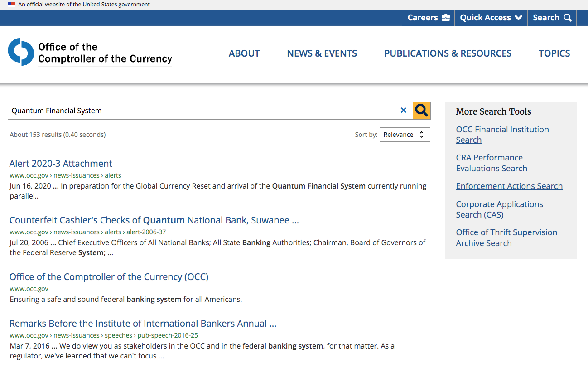The width and height of the screenshot is (588, 368).
Task: Open Office of Thrift Supervision Archive Search link
Action: click(506, 237)
